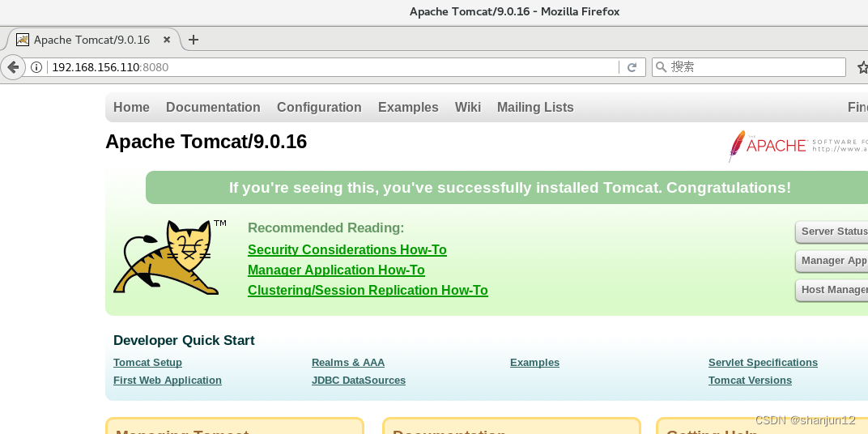Viewport: 868px width, 434px height.
Task: Open the JDBC DataSources link
Action: [358, 381]
